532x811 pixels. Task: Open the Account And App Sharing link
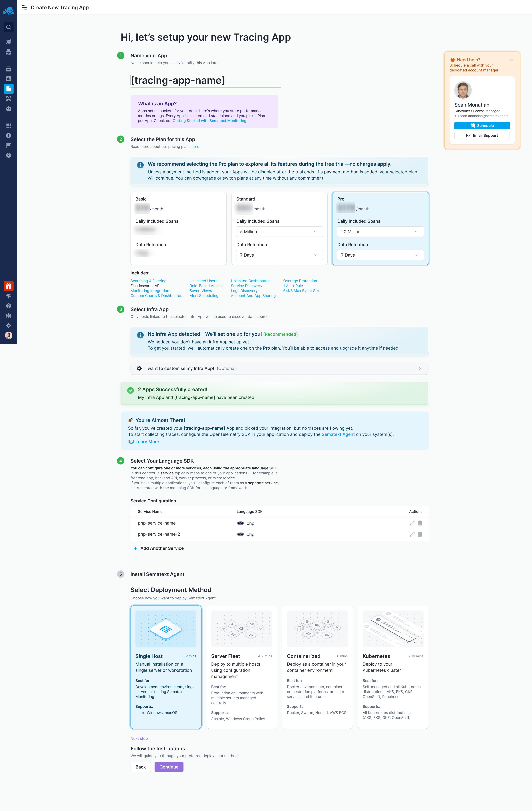point(253,296)
